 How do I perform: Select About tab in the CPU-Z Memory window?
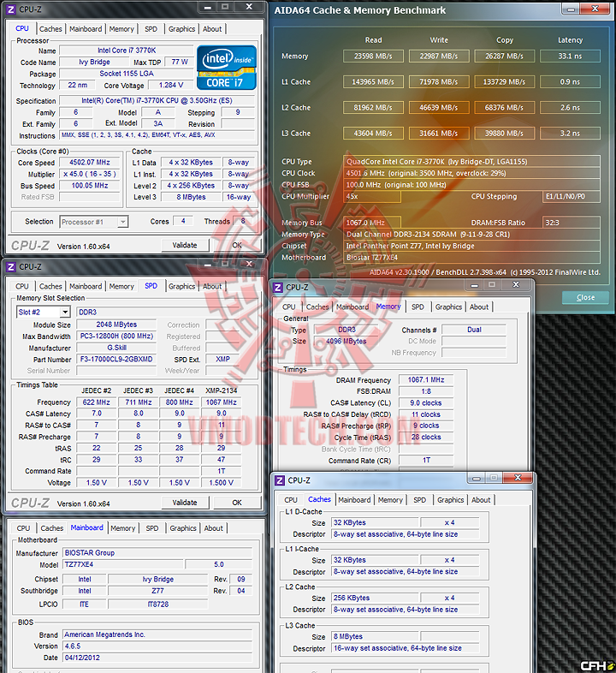pyautogui.click(x=479, y=307)
